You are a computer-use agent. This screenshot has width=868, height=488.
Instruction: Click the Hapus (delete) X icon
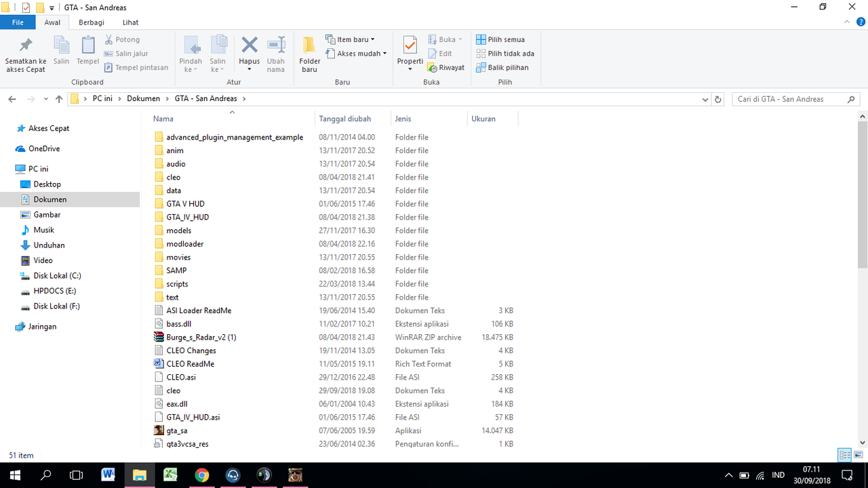click(250, 46)
